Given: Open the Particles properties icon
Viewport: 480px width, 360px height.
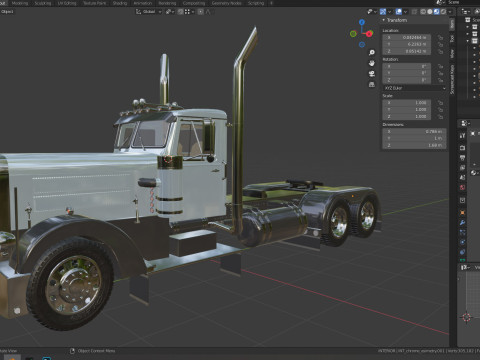Looking at the screenshot, I should [x=462, y=232].
